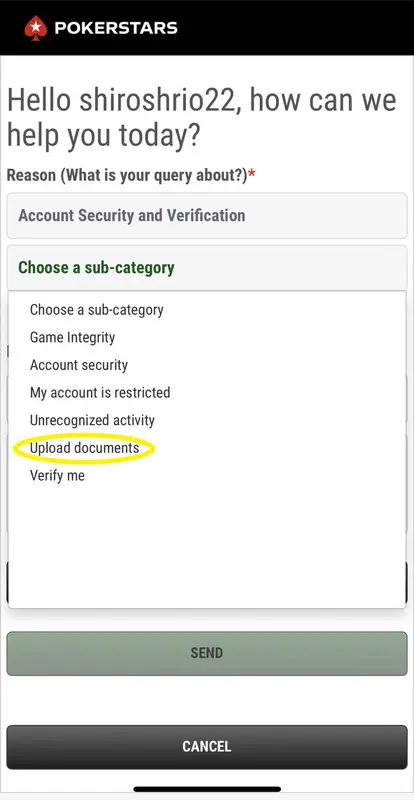The image size is (414, 800).
Task: Choose the Account security option
Action: [x=79, y=365]
